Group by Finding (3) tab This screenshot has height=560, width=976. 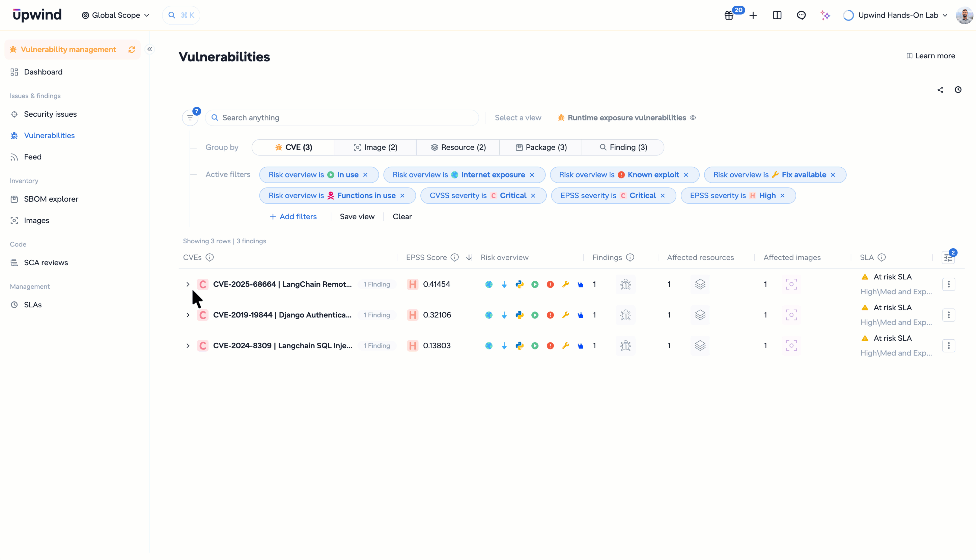(623, 148)
